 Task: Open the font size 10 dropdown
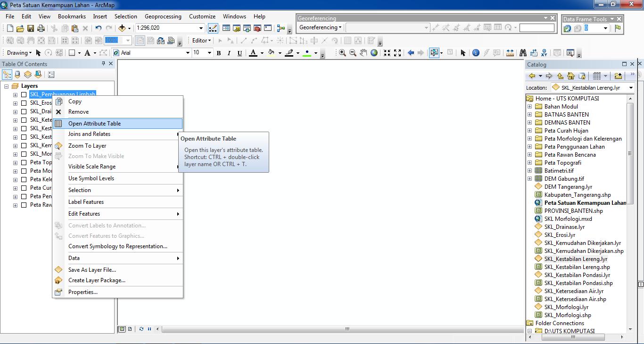(209, 53)
